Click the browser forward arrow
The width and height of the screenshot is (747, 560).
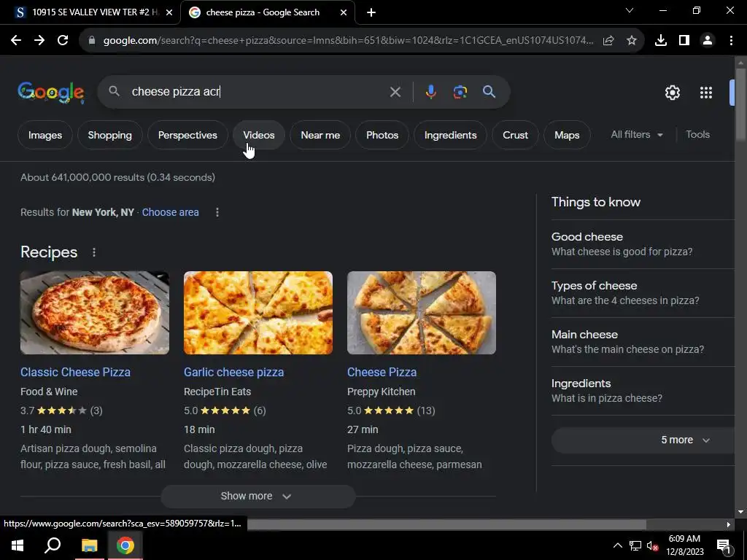click(39, 41)
